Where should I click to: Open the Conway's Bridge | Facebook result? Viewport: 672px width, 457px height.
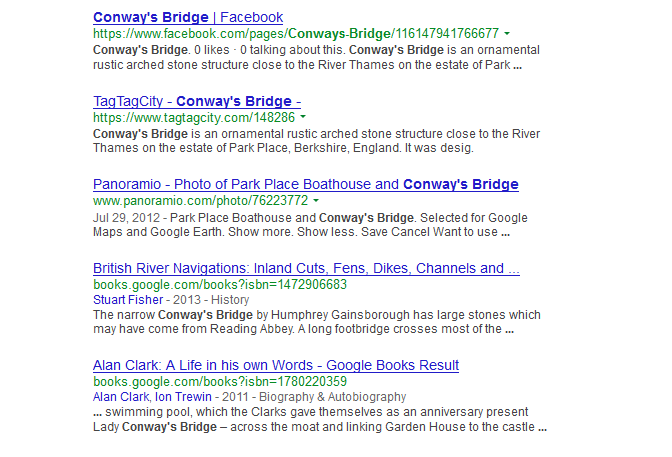click(188, 17)
